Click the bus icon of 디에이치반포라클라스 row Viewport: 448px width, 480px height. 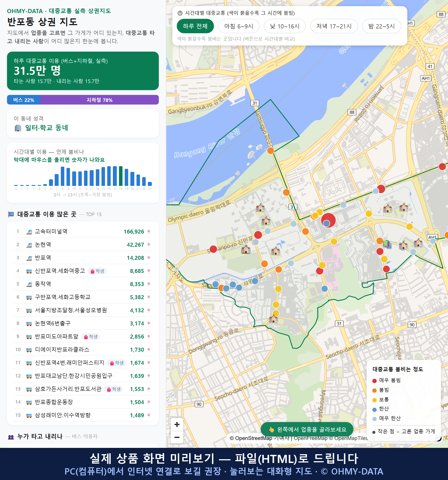point(29,350)
